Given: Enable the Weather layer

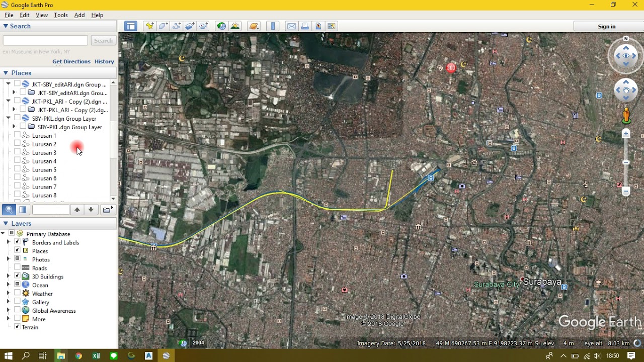Looking at the screenshot, I should click(17, 294).
